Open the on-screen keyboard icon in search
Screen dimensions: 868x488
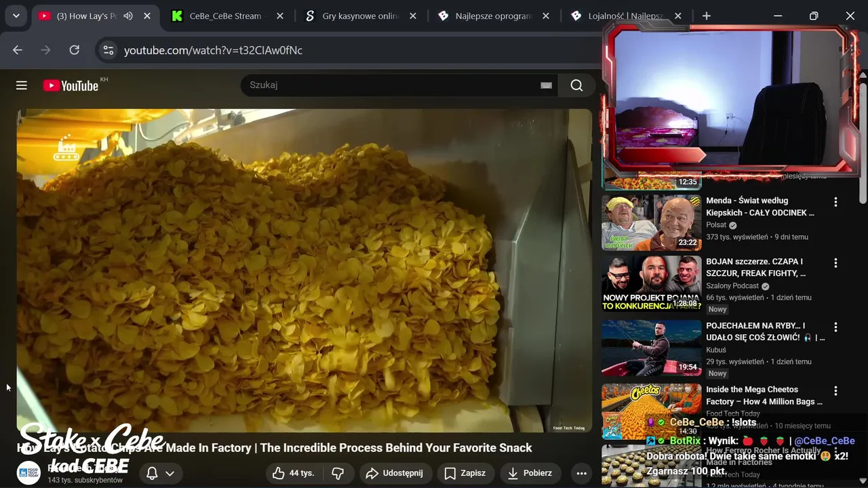(546, 85)
